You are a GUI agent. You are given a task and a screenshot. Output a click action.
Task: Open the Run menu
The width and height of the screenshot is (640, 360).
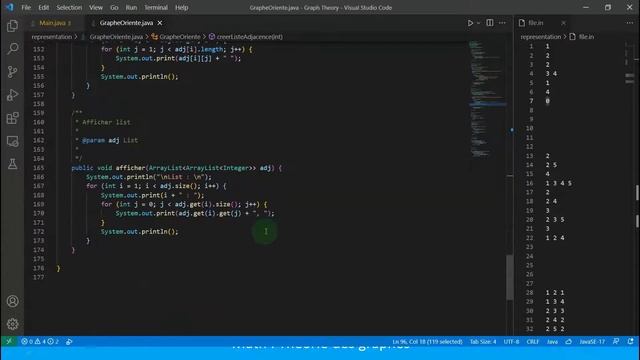(131, 7)
